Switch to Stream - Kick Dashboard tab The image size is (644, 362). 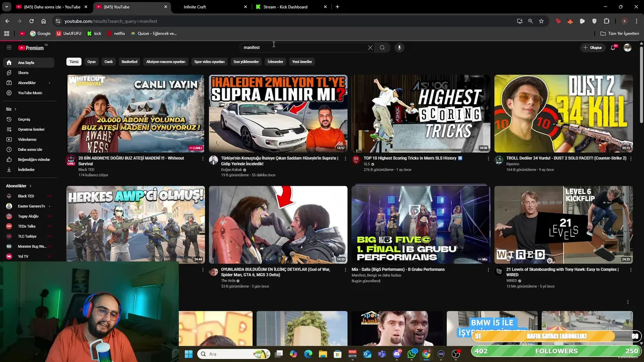(291, 7)
